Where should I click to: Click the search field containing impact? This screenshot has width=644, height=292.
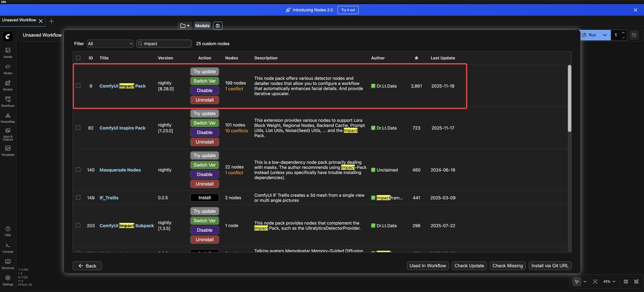(x=166, y=44)
